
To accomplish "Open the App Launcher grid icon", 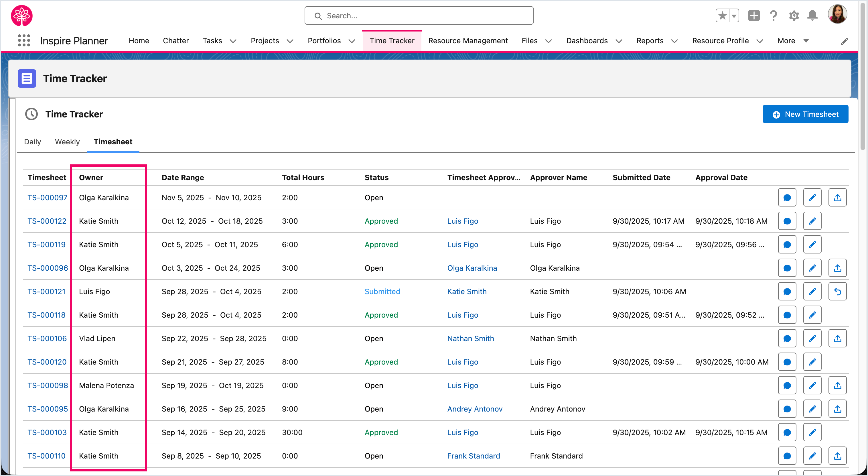I will [x=24, y=40].
